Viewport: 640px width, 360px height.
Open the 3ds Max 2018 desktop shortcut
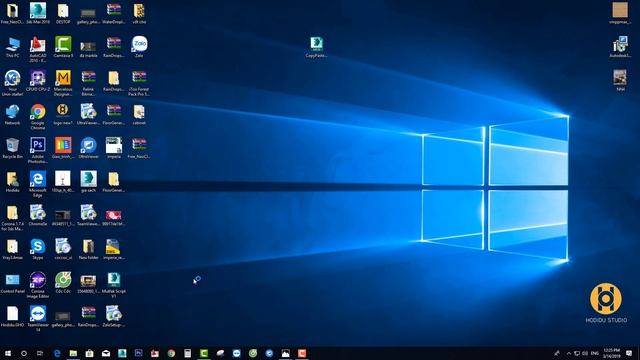click(38, 13)
